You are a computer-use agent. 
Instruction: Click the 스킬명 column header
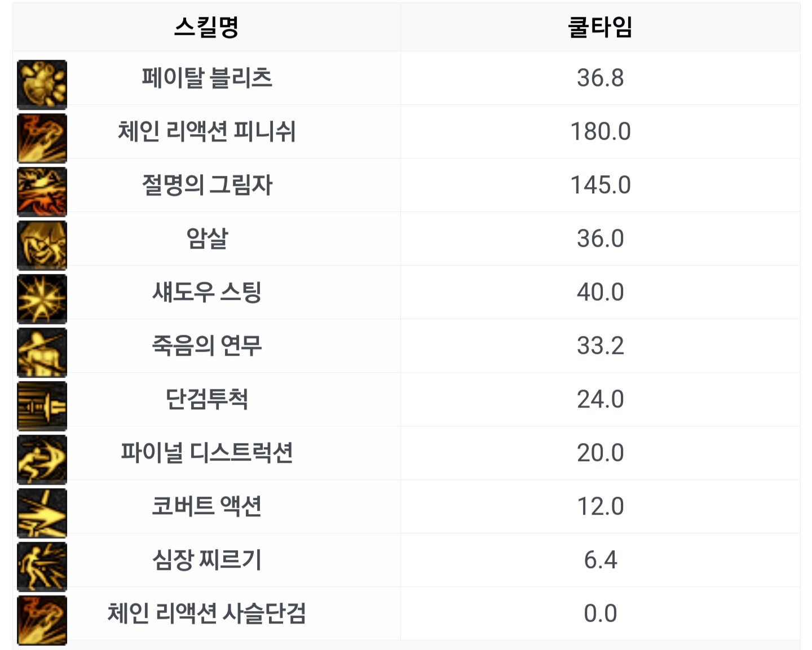[x=206, y=27]
